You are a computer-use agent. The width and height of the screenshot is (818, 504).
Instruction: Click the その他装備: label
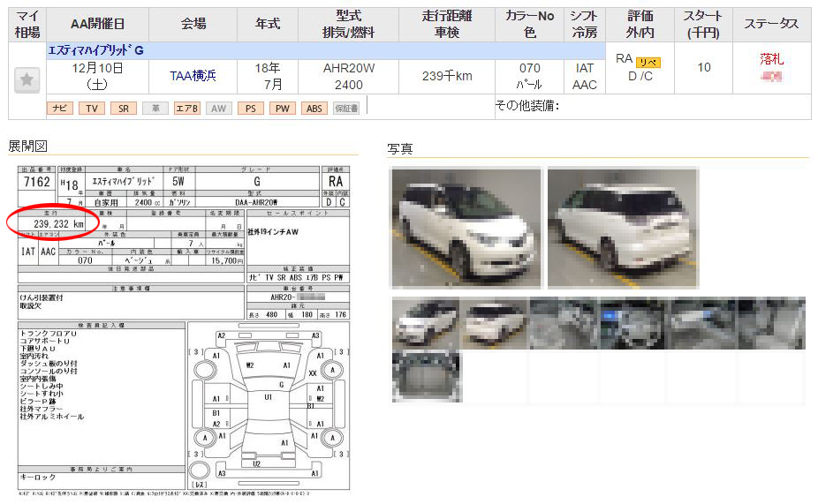tap(526, 106)
